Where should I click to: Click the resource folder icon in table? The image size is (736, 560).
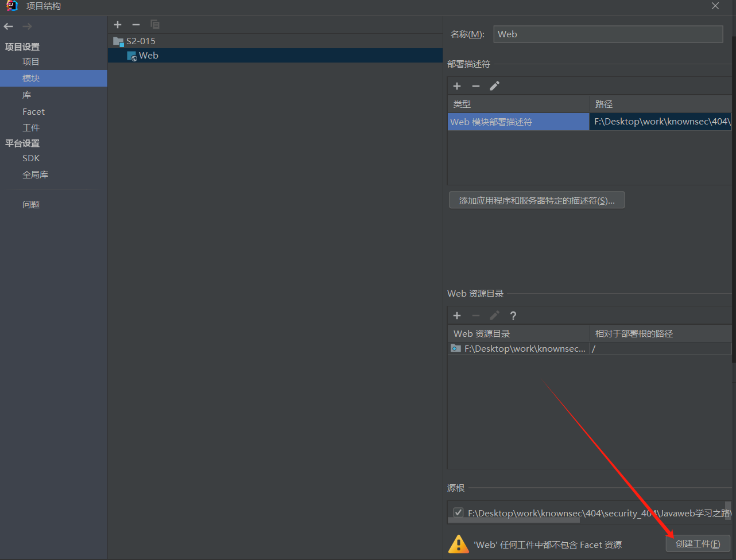pos(456,348)
